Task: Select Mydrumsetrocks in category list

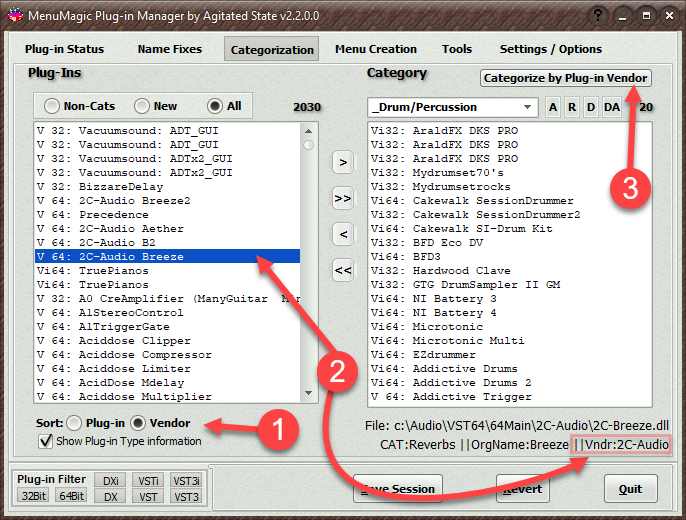Action: point(510,187)
